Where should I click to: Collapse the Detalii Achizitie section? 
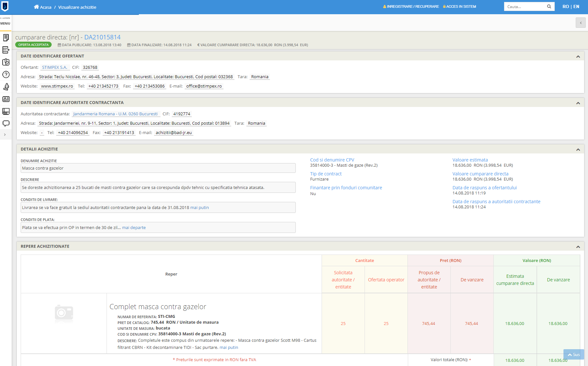[x=578, y=150]
